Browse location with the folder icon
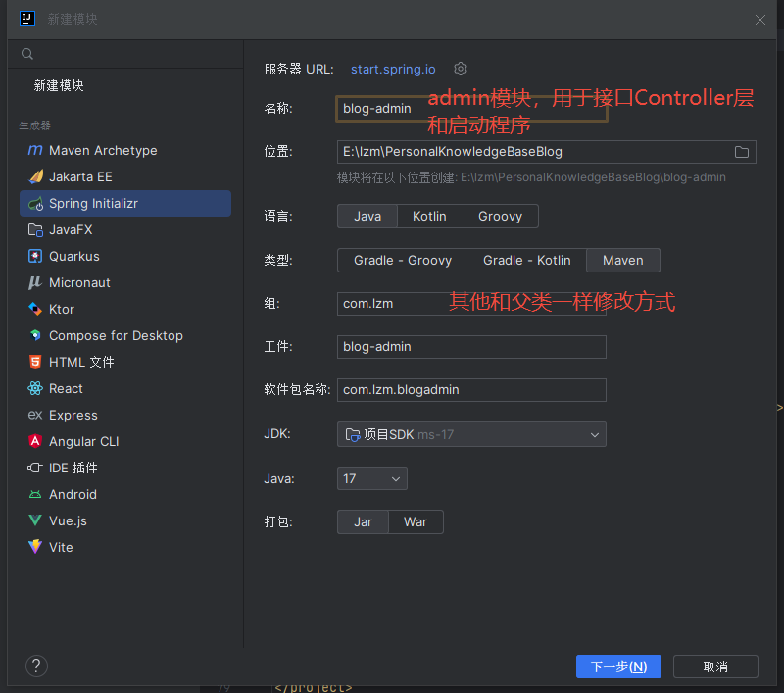 click(742, 152)
